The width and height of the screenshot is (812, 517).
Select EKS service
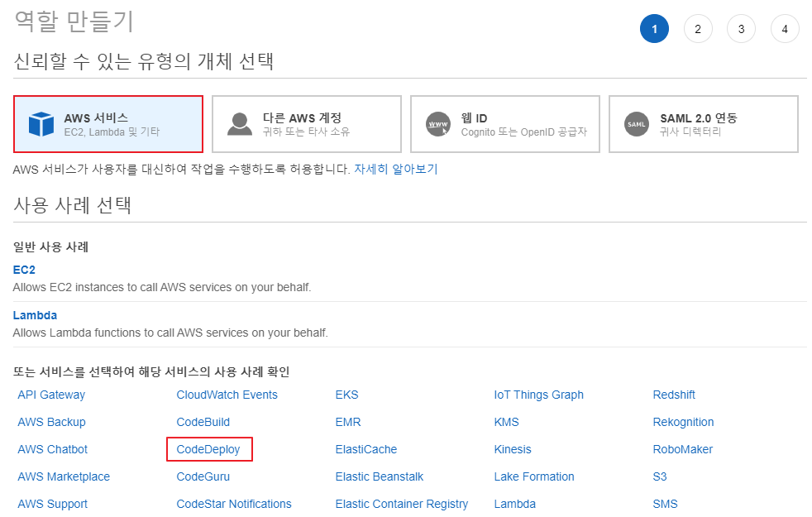pos(346,395)
